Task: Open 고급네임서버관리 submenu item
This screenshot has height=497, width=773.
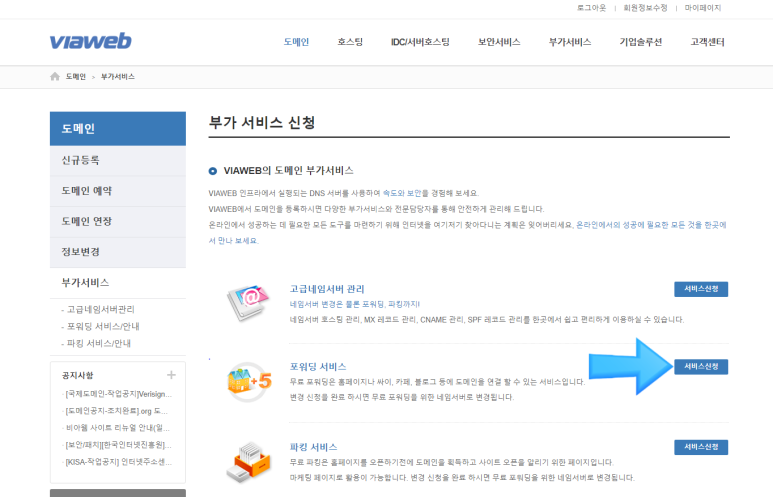Action: click(x=101, y=309)
